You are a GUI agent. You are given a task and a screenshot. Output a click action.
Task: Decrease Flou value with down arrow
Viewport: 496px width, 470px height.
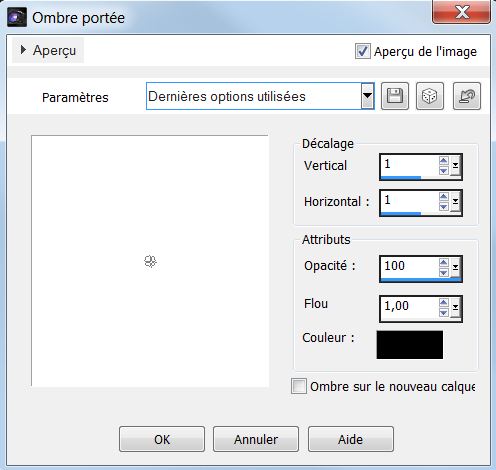point(443,313)
